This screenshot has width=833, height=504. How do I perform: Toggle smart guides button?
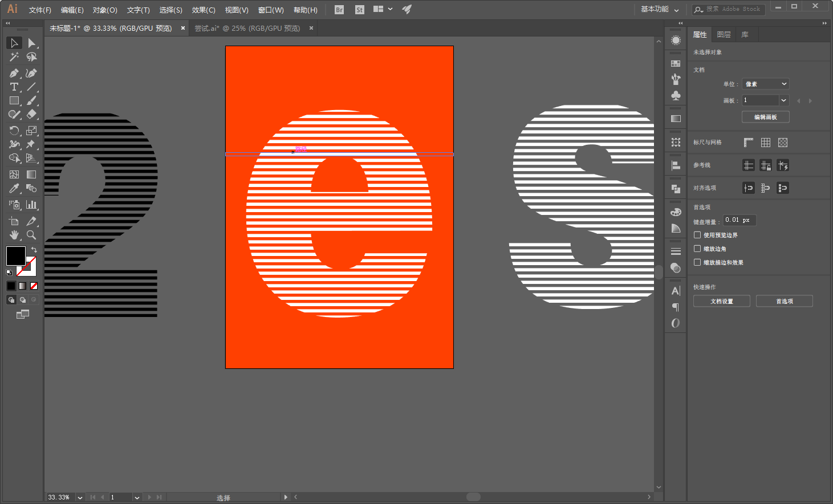pyautogui.click(x=783, y=165)
